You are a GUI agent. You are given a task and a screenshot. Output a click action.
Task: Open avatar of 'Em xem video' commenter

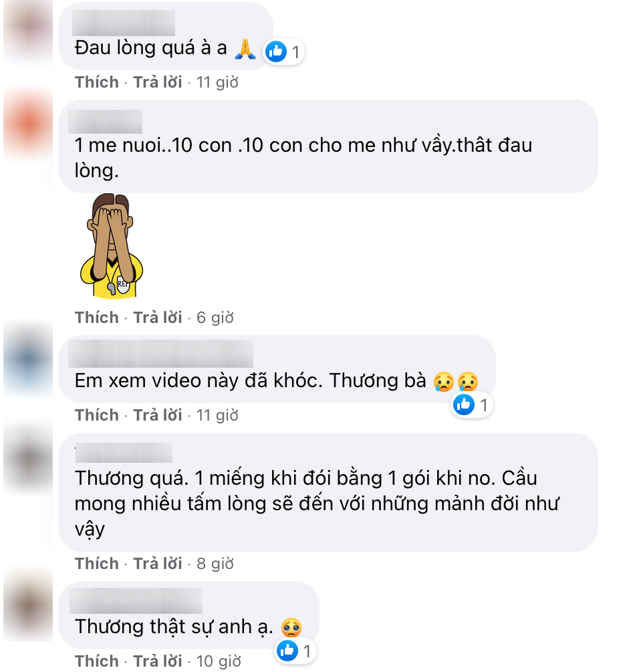[x=28, y=359]
